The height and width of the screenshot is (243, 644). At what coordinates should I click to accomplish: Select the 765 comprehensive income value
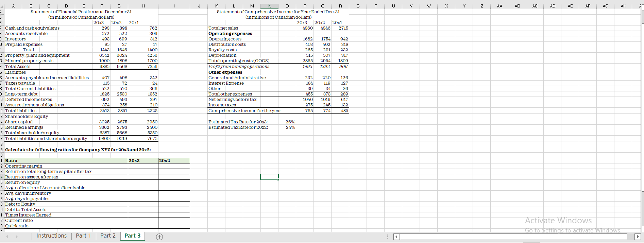309,111
